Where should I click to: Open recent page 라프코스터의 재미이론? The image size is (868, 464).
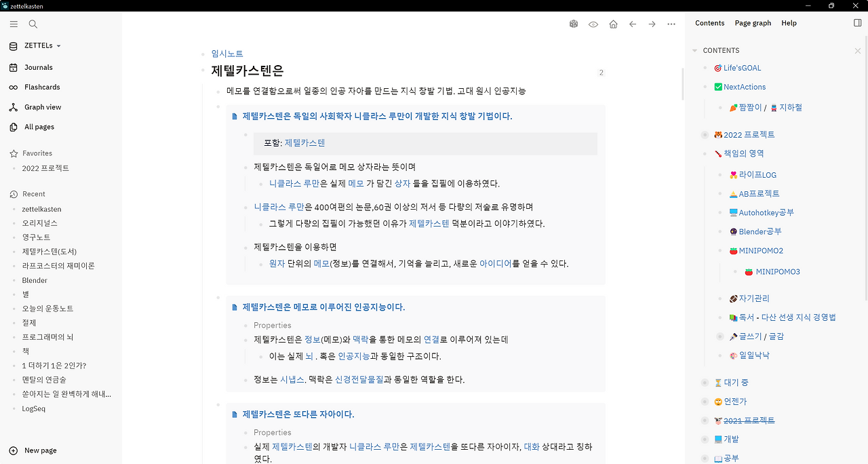click(x=58, y=266)
